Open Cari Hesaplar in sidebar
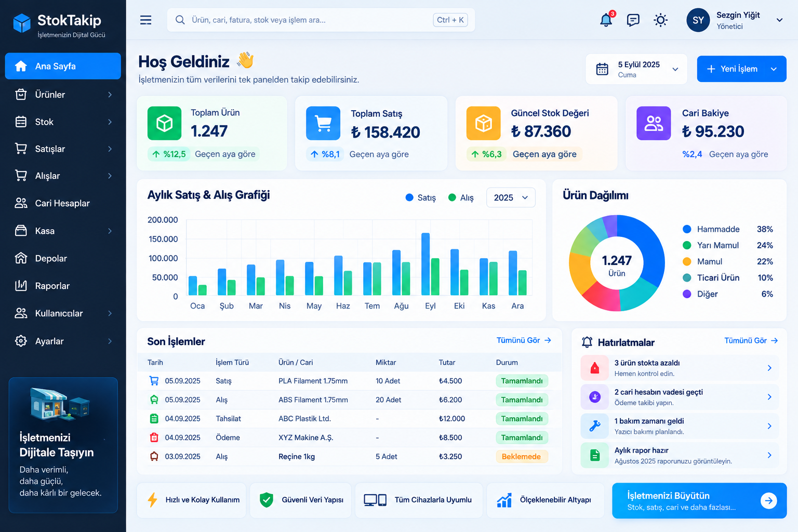Screen dimensions: 798x532 click(63, 203)
